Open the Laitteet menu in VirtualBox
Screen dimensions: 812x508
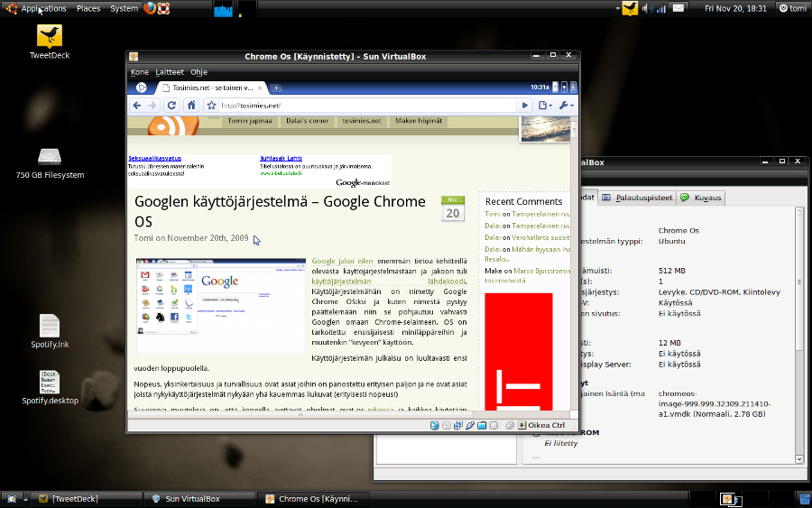(x=170, y=72)
